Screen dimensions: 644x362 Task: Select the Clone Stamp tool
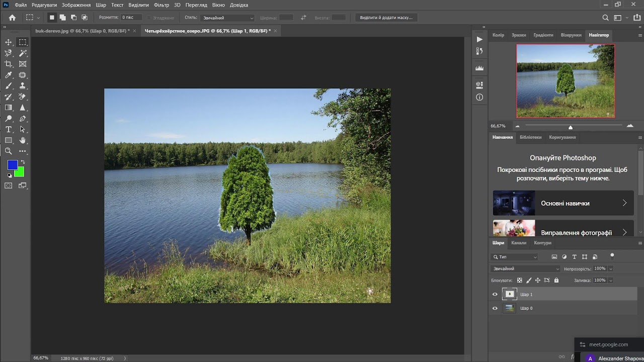point(23,86)
